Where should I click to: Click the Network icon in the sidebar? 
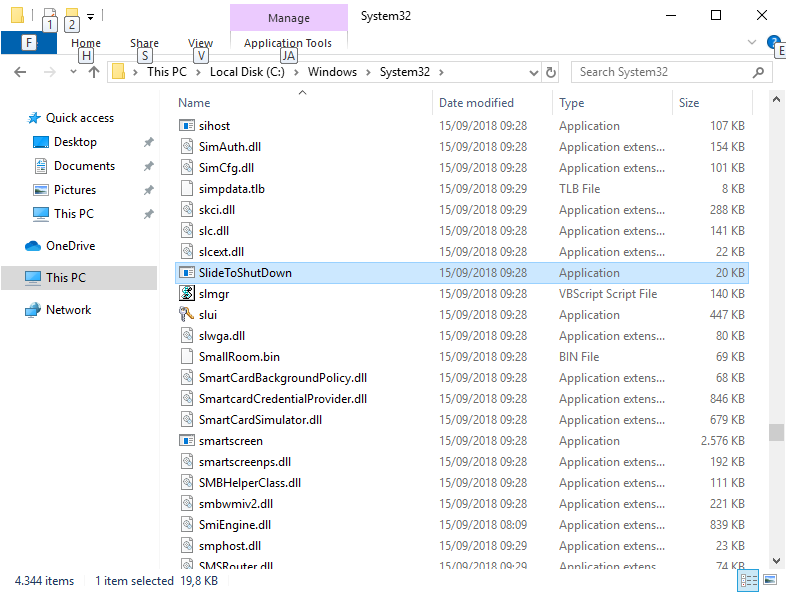coord(33,310)
